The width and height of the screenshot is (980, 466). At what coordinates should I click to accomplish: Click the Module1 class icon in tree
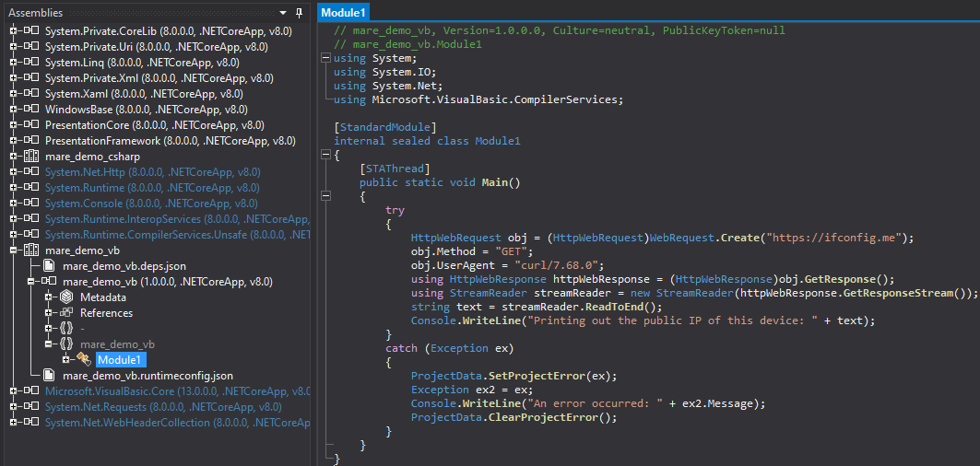coord(84,359)
